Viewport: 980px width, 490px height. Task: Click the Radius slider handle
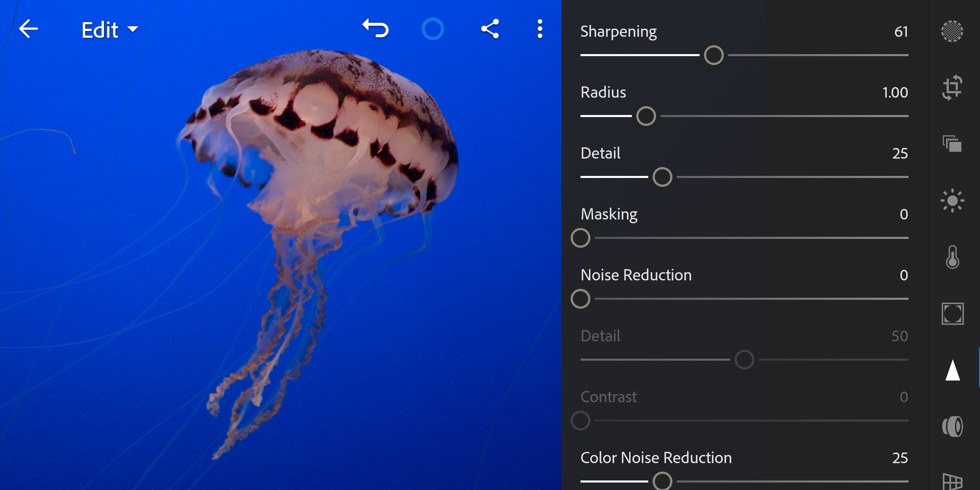646,116
